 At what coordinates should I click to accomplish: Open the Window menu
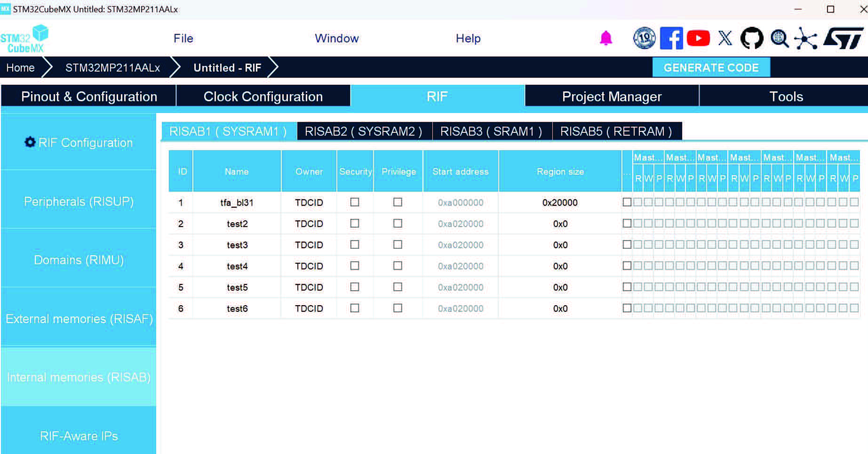point(337,39)
